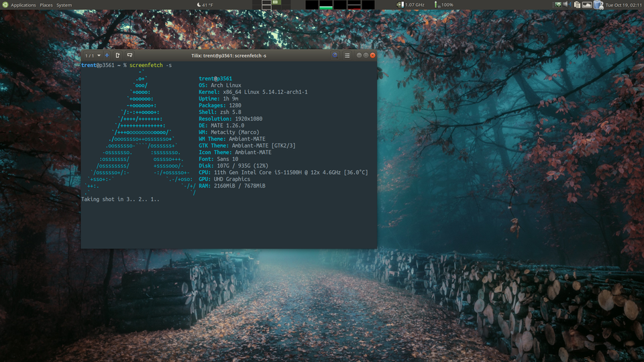Open the network tray icon

pyautogui.click(x=557, y=5)
